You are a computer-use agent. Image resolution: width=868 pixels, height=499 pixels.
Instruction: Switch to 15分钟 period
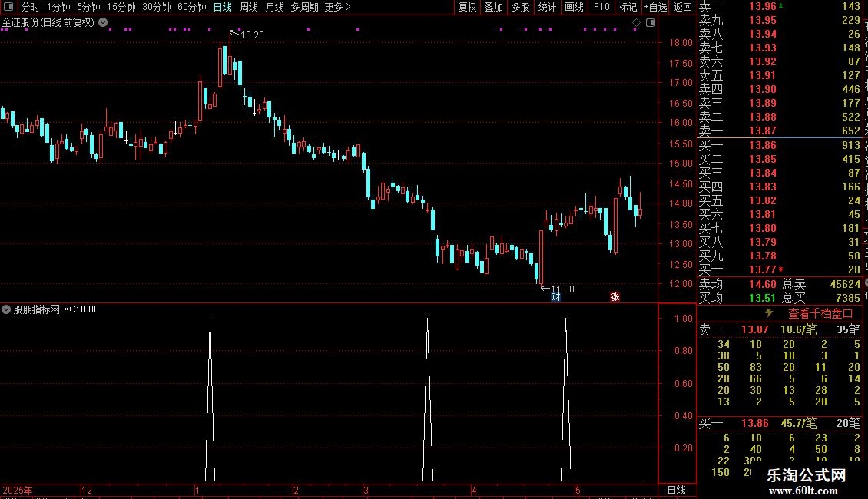121,7
